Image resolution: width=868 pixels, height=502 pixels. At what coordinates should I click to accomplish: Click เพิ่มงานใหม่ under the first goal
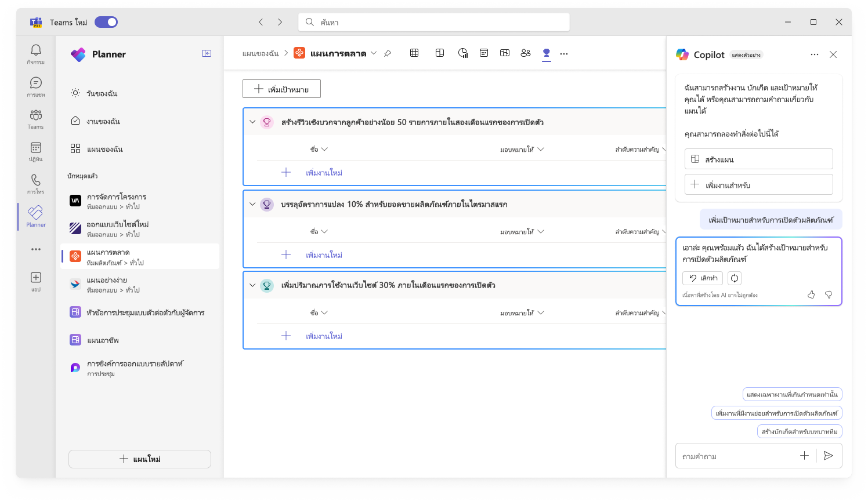click(324, 173)
